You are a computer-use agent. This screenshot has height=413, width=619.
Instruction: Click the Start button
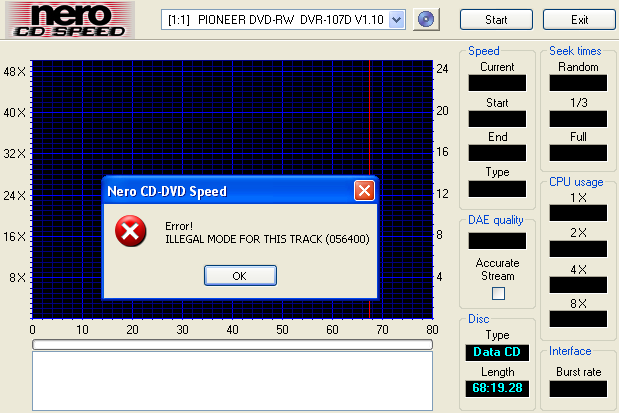[x=495, y=20]
